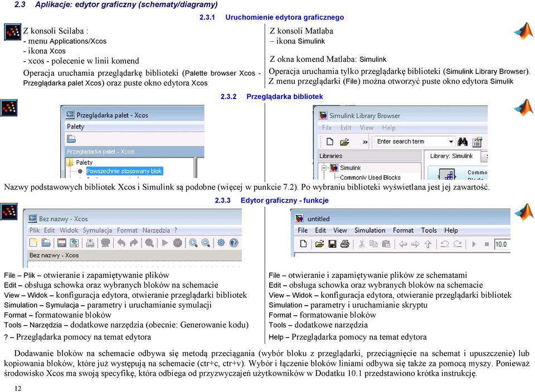Click Save As icon in Xcos editor toolbar
Screen dimensions: 535x392
(74, 243)
